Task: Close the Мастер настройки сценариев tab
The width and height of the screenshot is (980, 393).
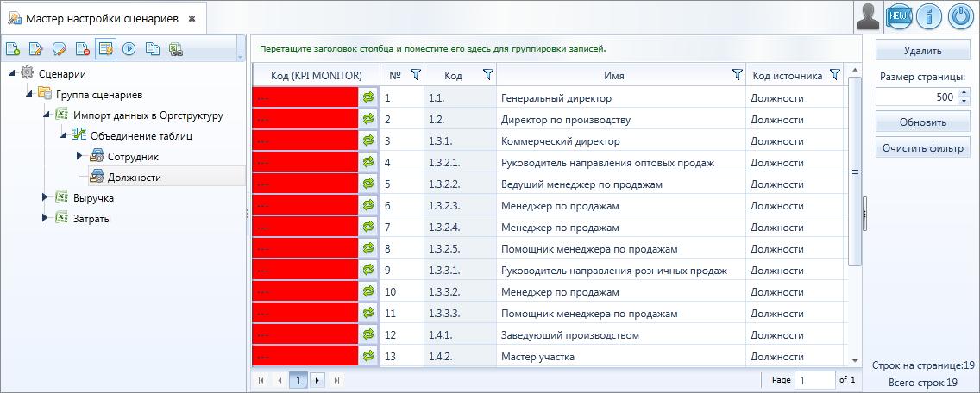Action: pos(192,19)
